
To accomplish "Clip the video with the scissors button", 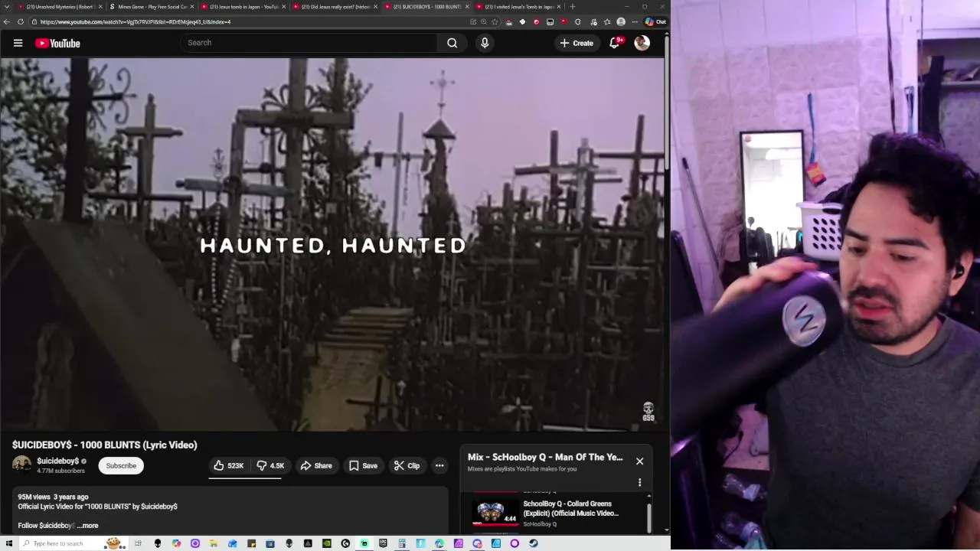I will coord(407,465).
